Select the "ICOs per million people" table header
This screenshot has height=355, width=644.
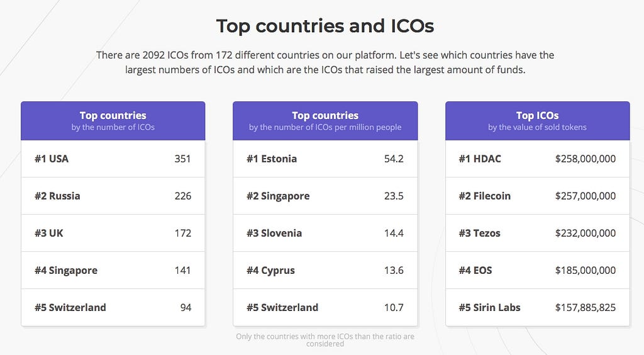[x=325, y=121]
